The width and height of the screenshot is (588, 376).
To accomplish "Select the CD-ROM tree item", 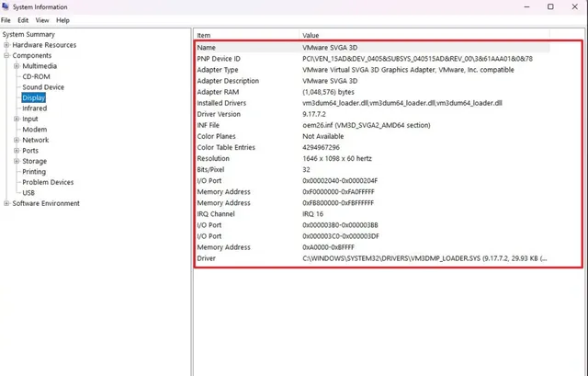I will 36,76.
